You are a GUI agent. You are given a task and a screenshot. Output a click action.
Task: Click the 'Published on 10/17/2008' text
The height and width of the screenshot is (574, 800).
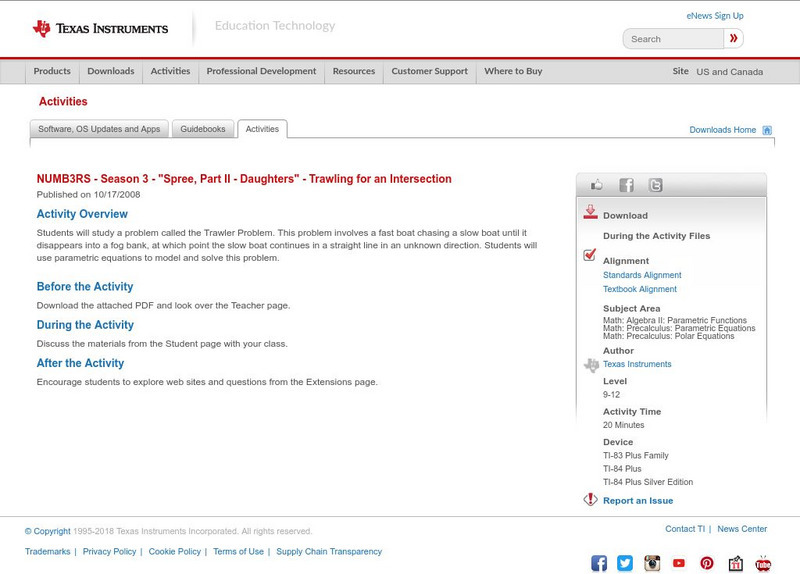pyautogui.click(x=88, y=194)
